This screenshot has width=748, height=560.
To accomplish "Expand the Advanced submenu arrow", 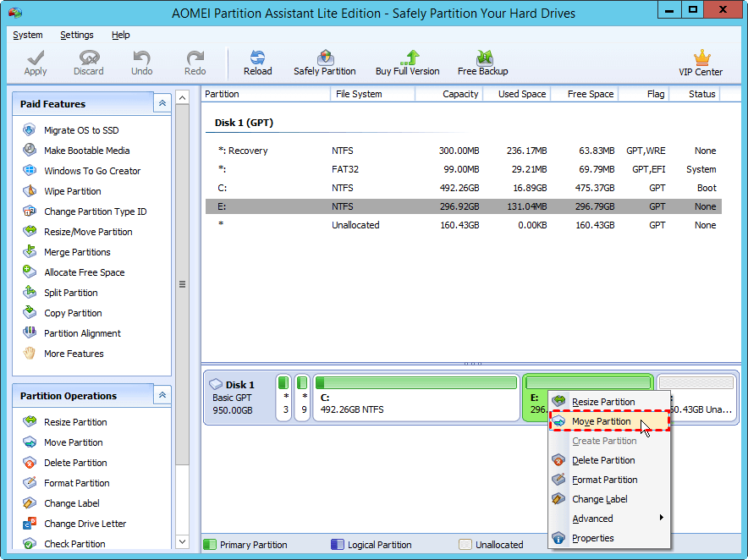I will coord(661,518).
